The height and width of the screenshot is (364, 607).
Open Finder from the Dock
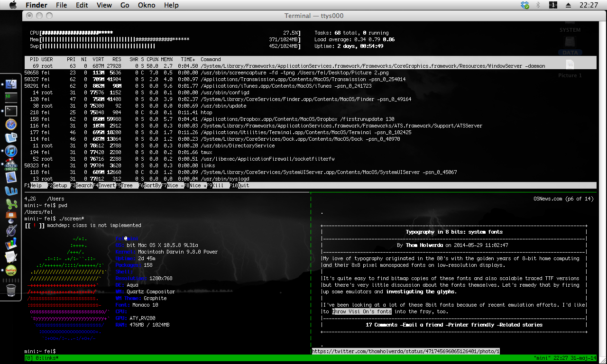tap(11, 84)
